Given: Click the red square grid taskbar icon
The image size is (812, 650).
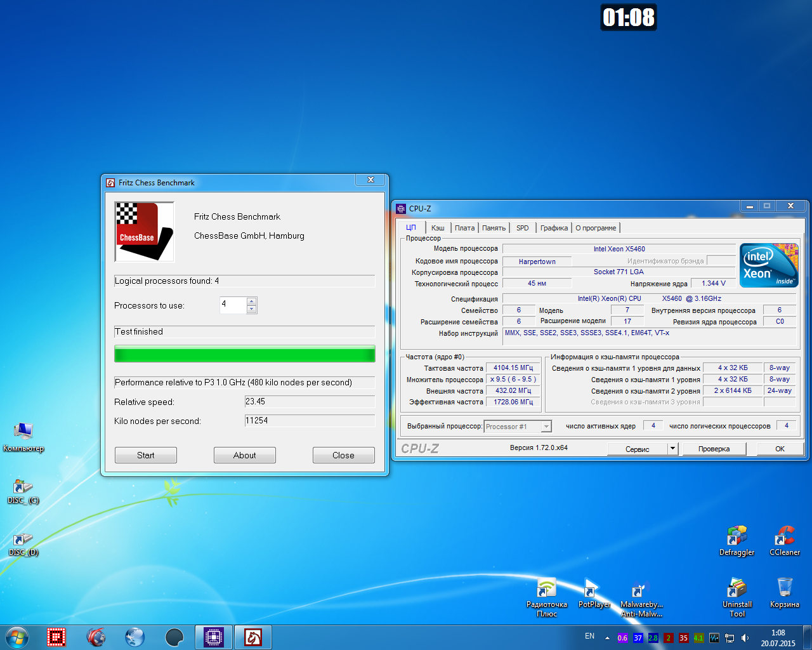Looking at the screenshot, I should point(56,637).
